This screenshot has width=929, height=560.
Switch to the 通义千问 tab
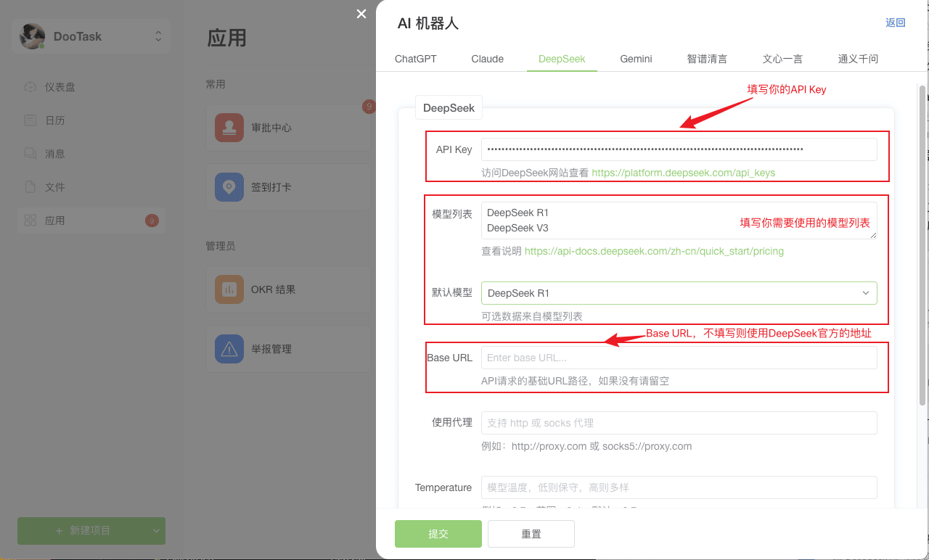pyautogui.click(x=858, y=59)
